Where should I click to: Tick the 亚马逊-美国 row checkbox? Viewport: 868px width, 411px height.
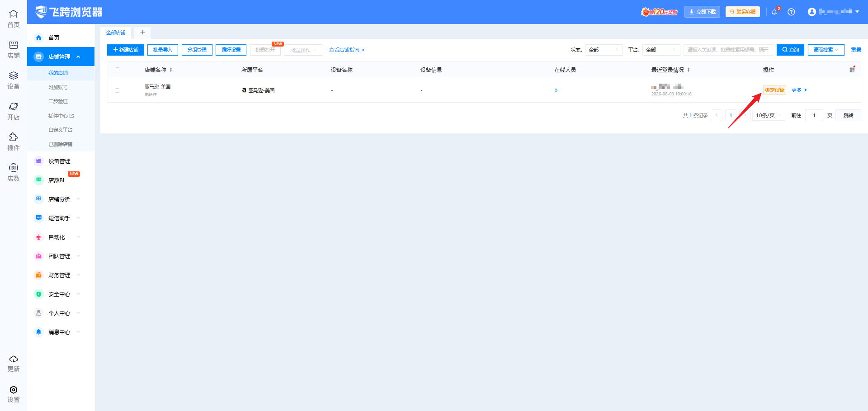click(117, 90)
